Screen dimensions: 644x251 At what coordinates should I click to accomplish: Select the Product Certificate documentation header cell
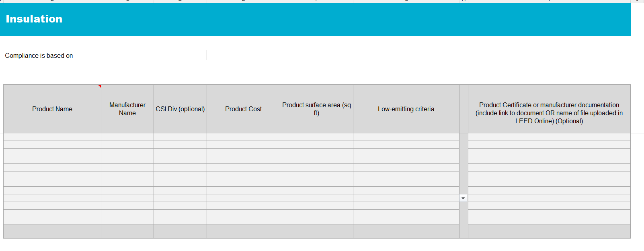(x=549, y=109)
